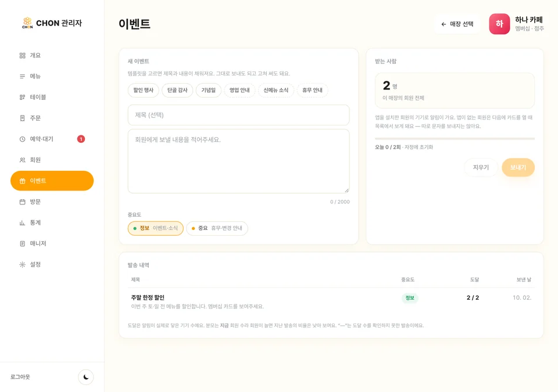Click the 지우기 clear button
558x392 pixels.
click(481, 167)
